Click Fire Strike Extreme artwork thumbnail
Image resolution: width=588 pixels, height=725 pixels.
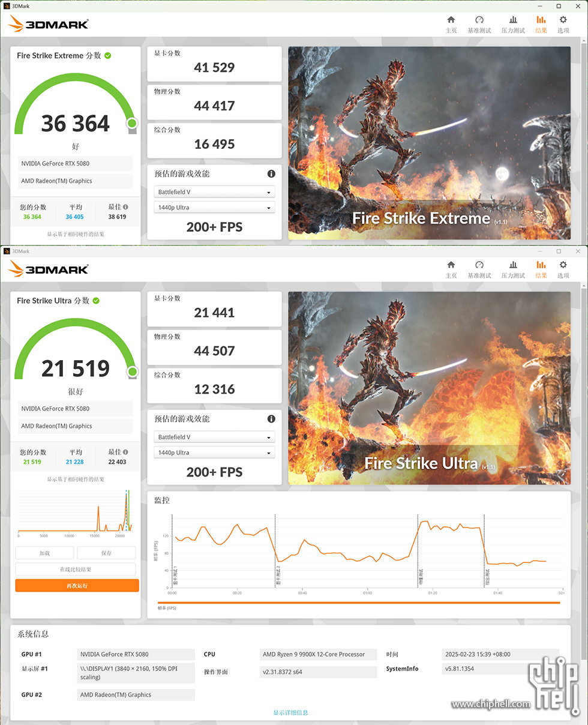pos(429,143)
